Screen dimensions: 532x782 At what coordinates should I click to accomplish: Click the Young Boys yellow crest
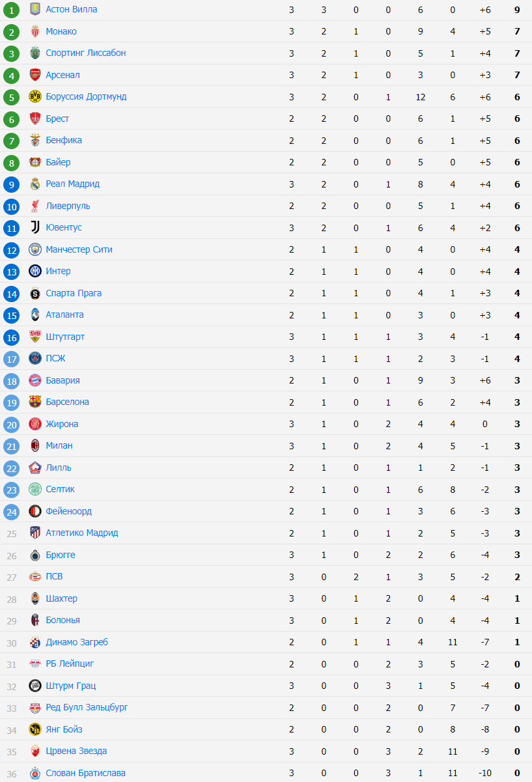point(35,730)
